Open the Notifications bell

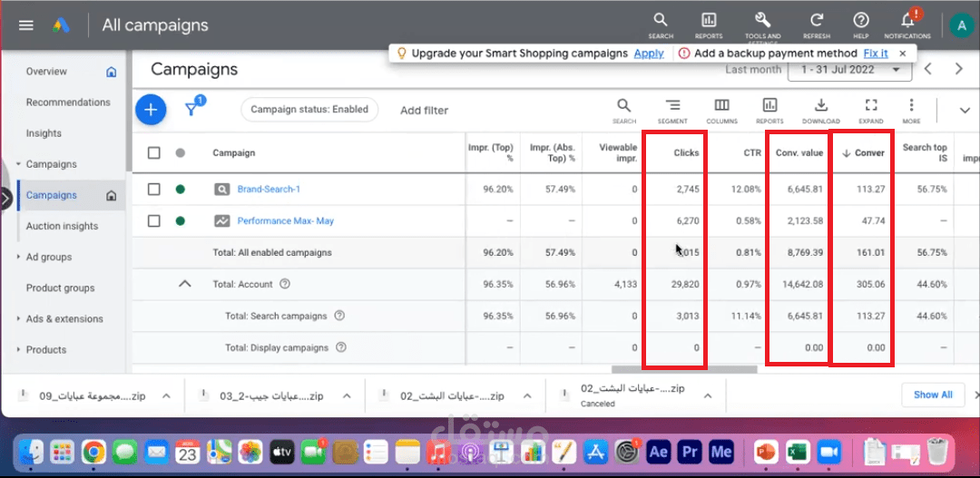click(x=907, y=20)
